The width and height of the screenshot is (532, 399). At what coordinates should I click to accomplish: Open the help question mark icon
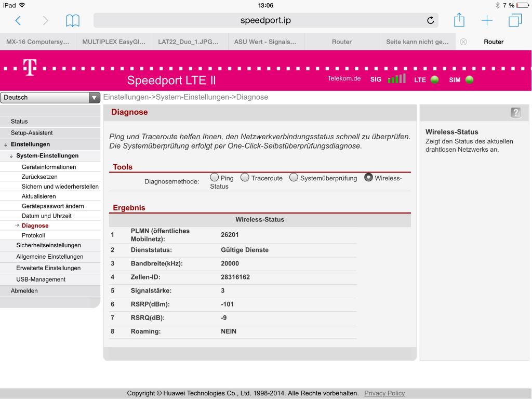point(516,113)
